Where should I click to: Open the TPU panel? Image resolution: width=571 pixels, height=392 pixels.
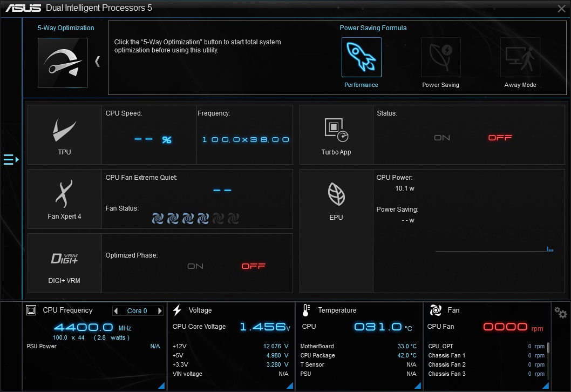[x=64, y=135]
